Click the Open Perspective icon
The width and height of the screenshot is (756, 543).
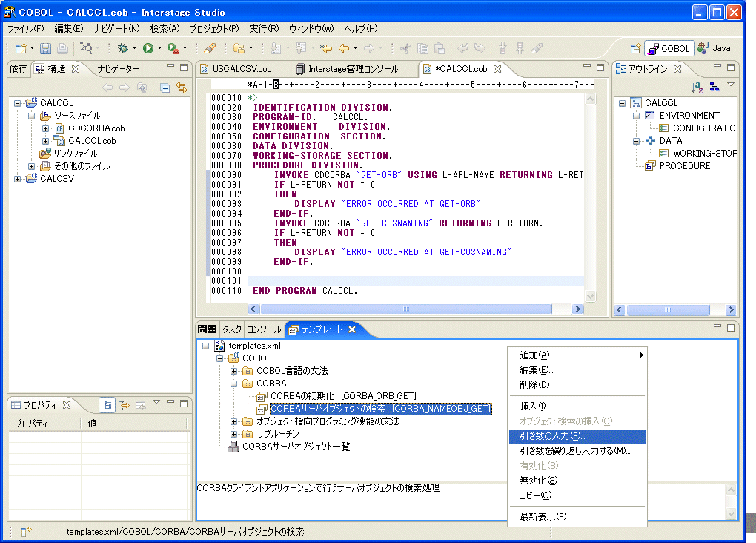tap(635, 48)
